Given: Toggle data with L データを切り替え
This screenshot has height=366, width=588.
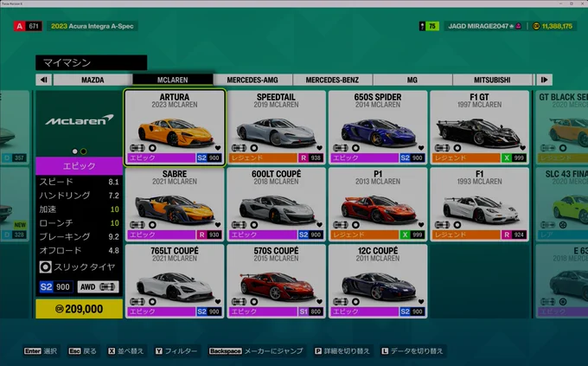Looking at the screenshot, I should [412, 351].
